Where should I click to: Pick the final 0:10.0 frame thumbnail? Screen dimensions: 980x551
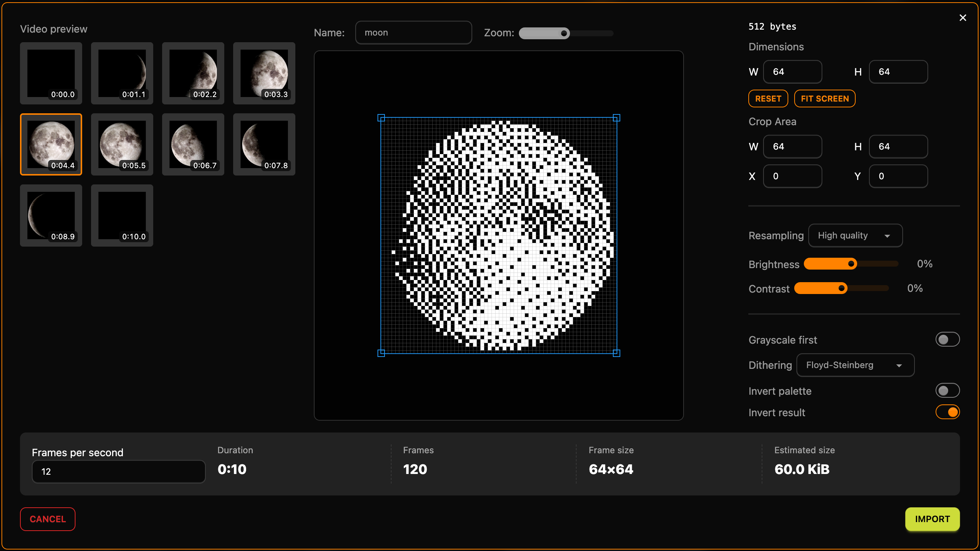pyautogui.click(x=122, y=216)
